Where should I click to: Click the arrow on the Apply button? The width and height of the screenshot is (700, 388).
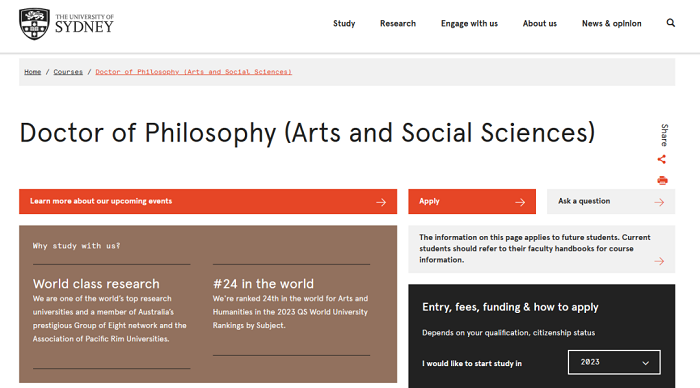(520, 202)
